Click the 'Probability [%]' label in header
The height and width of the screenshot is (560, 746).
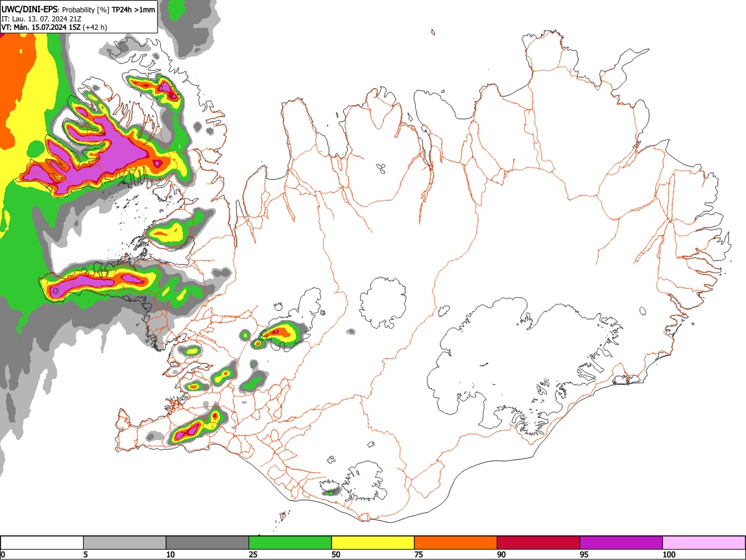pyautogui.click(x=86, y=10)
